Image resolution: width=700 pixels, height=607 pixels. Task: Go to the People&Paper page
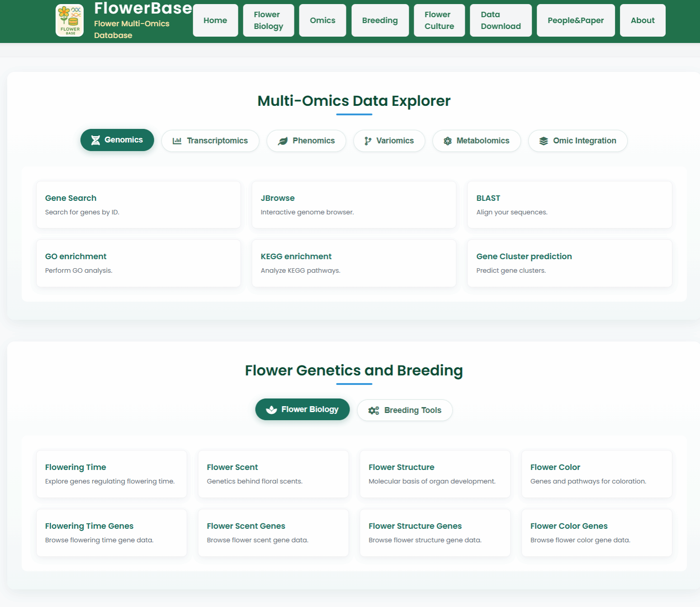pyautogui.click(x=575, y=20)
